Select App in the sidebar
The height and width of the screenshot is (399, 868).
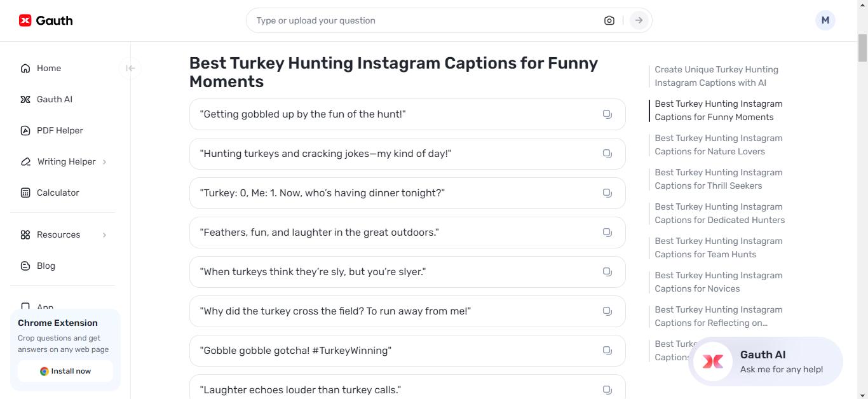click(x=44, y=306)
